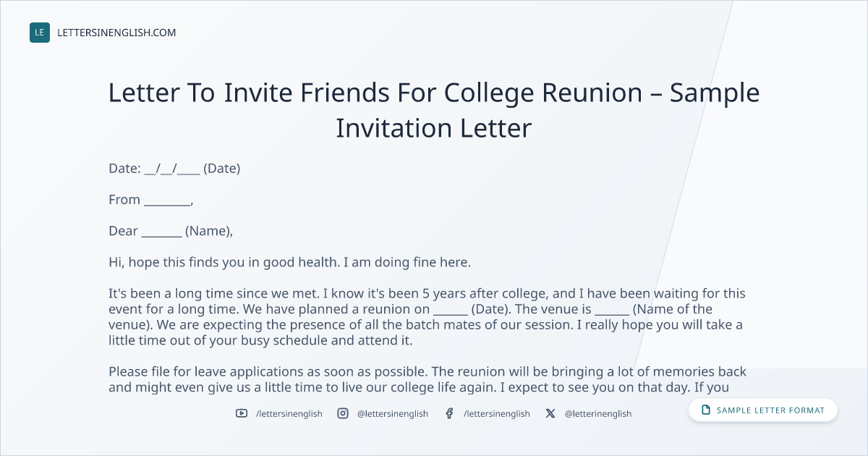The height and width of the screenshot is (456, 868).
Task: Click the Instagram icon in footer
Action: 343,413
